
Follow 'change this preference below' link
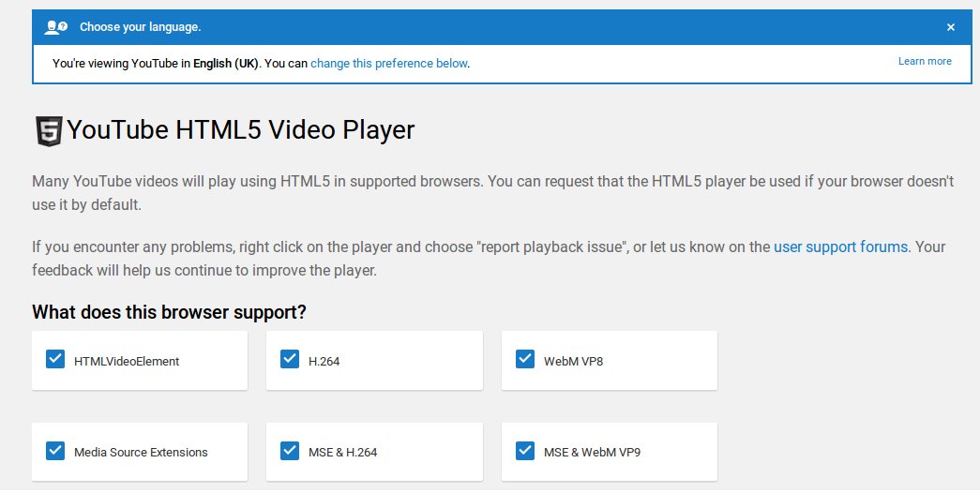tap(389, 63)
